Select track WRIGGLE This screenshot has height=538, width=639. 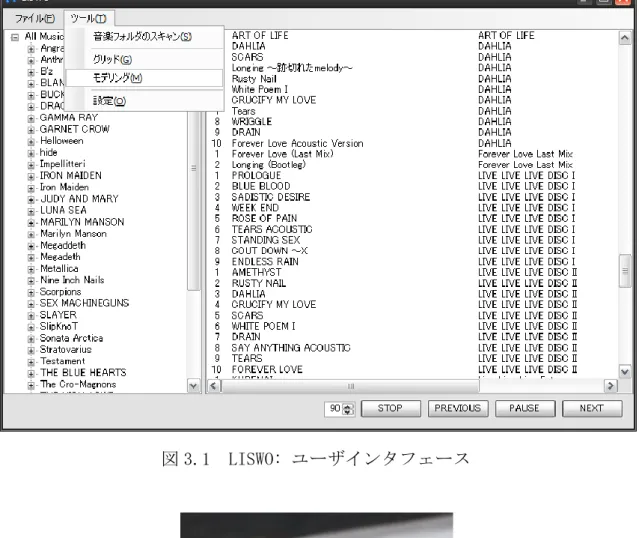pyautogui.click(x=251, y=121)
